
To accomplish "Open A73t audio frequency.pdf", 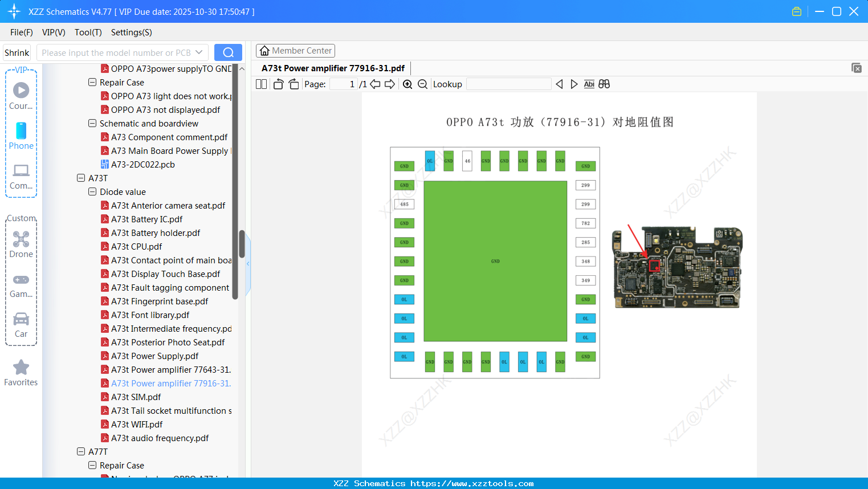I will [160, 438].
